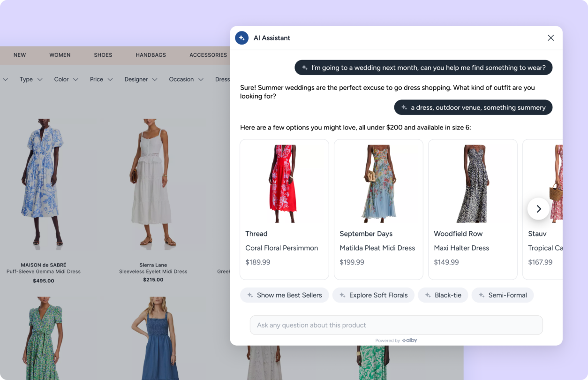The image size is (588, 380).
Task: Open the Type filter dropdown
Action: click(31, 79)
